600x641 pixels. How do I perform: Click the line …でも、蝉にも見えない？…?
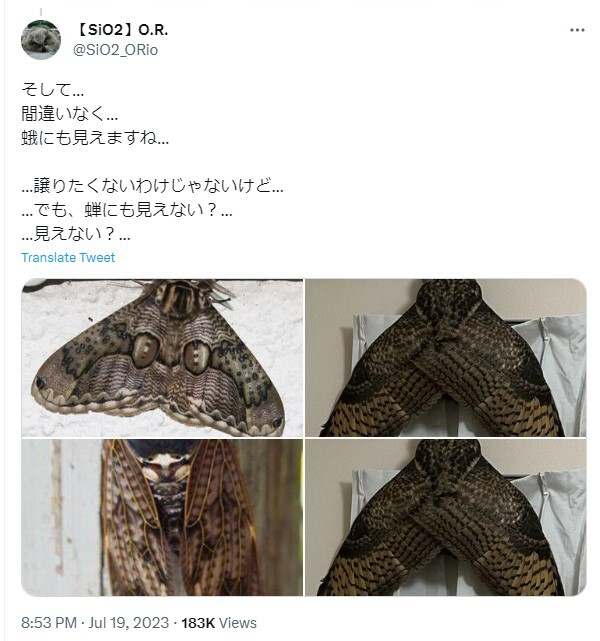coord(127,210)
